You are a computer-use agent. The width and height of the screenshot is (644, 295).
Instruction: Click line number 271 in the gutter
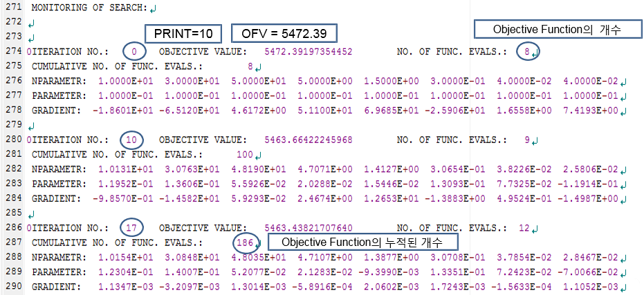[x=12, y=8]
